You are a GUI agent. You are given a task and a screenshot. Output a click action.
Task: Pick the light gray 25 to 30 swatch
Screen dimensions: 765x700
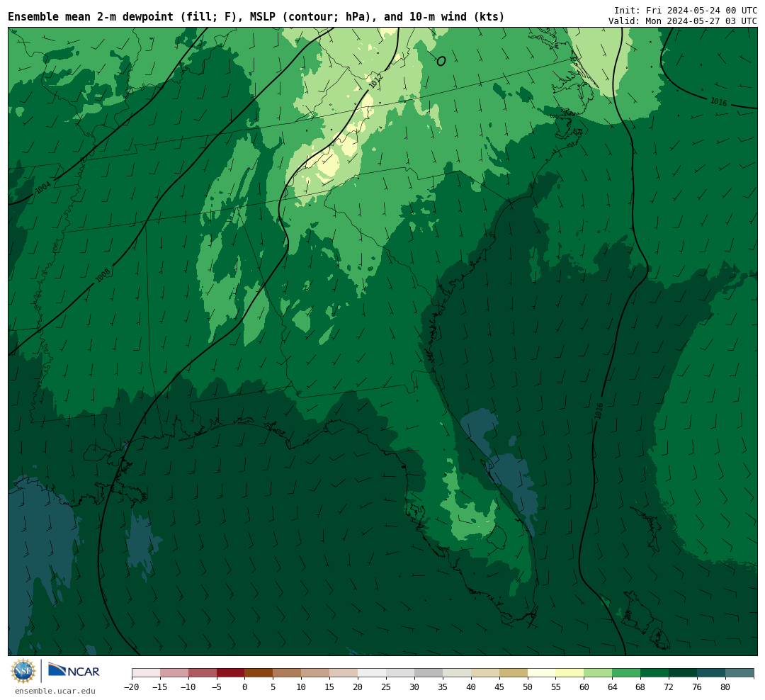click(x=400, y=673)
